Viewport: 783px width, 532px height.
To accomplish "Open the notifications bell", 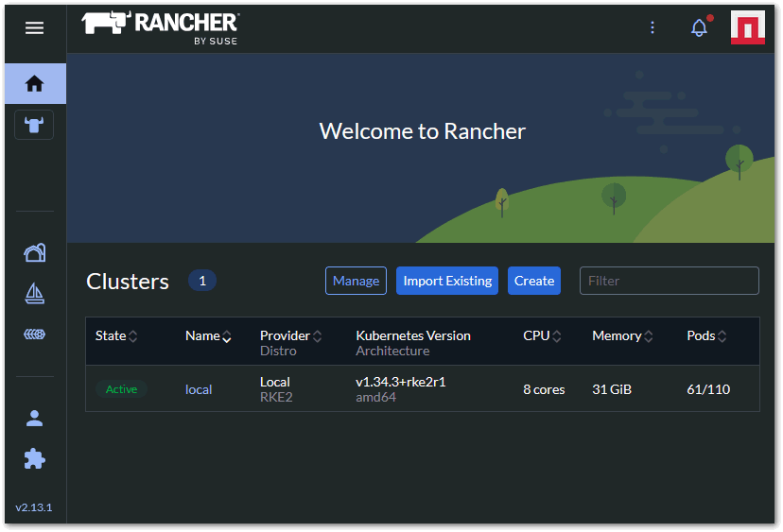I will click(699, 27).
